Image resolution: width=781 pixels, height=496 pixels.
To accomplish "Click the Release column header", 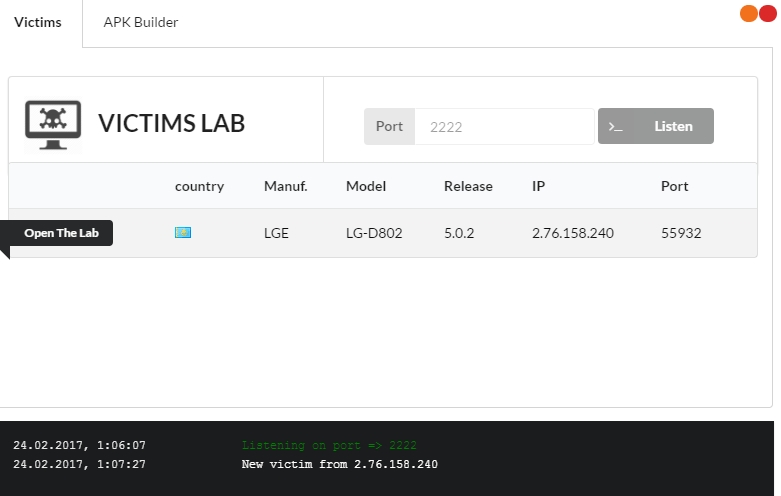I will [x=468, y=186].
